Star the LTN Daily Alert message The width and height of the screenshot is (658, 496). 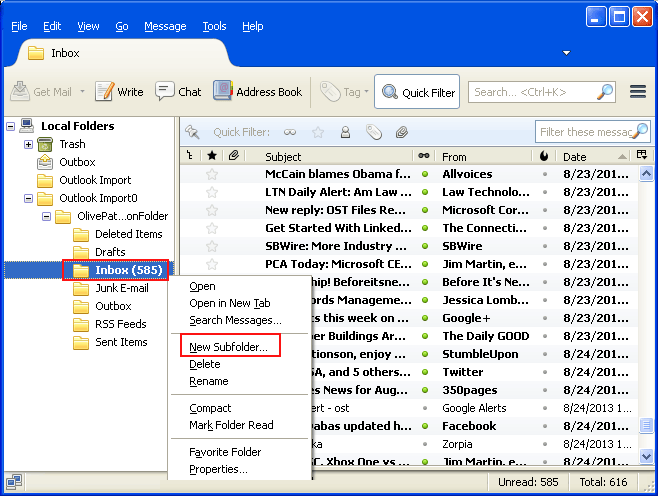pos(212,192)
